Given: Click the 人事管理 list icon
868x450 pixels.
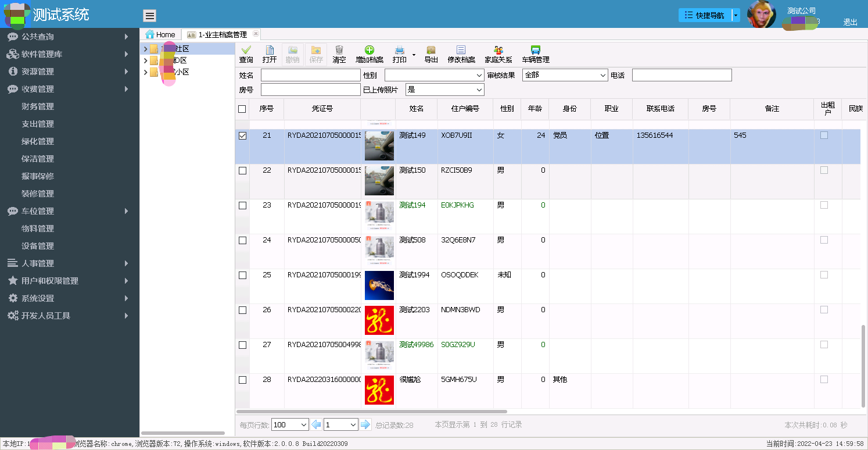Looking at the screenshot, I should [13, 263].
